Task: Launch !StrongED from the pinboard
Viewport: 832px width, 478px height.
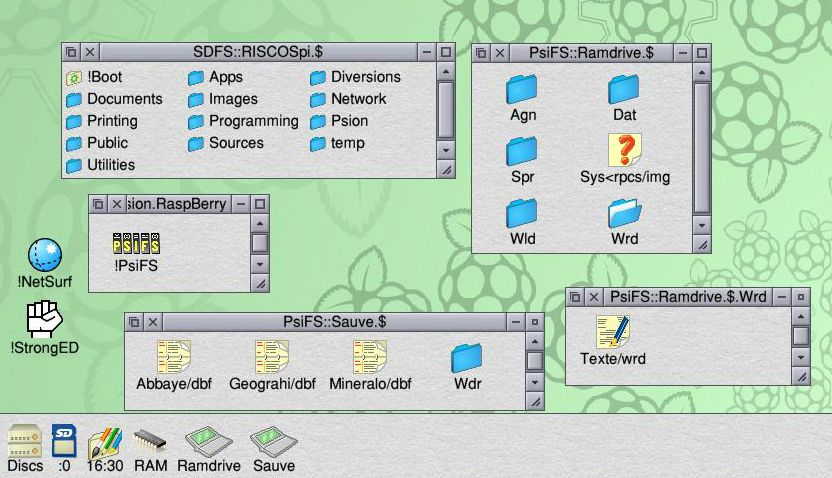Action: tap(45, 328)
